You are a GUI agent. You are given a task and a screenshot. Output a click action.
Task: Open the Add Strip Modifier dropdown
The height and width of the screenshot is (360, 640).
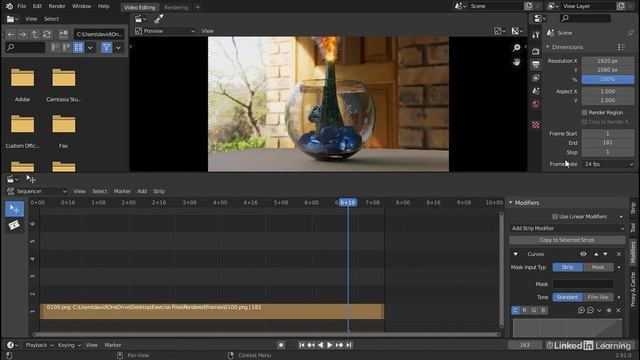567,229
